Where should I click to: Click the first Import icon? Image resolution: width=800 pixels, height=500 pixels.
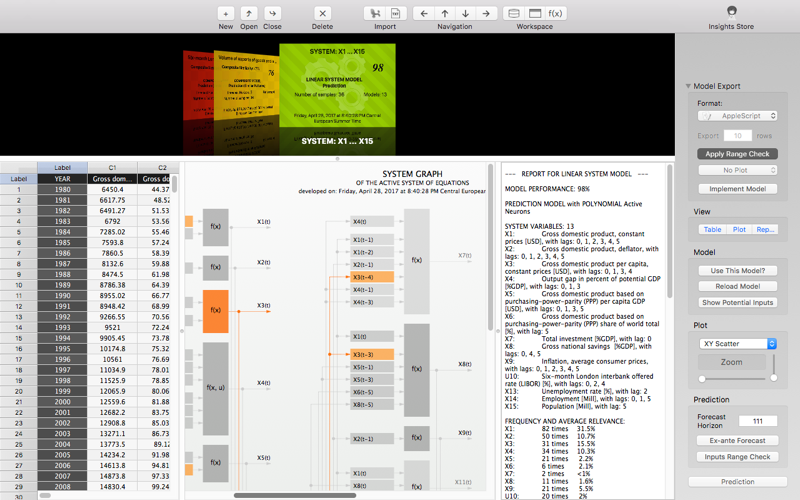point(375,14)
